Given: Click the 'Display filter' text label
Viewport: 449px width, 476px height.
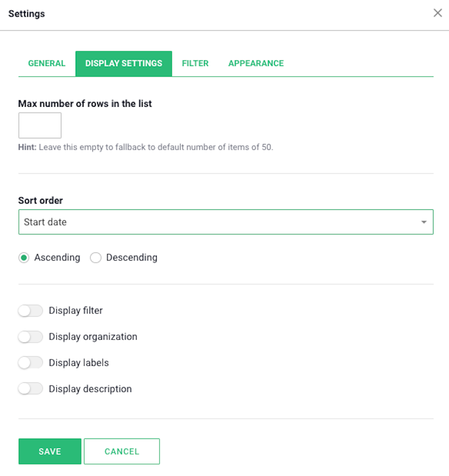Looking at the screenshot, I should [76, 311].
